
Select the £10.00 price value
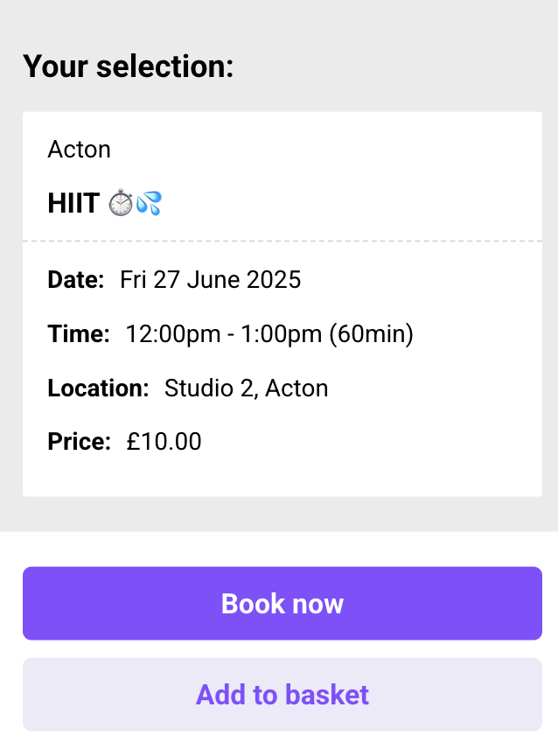(x=164, y=442)
